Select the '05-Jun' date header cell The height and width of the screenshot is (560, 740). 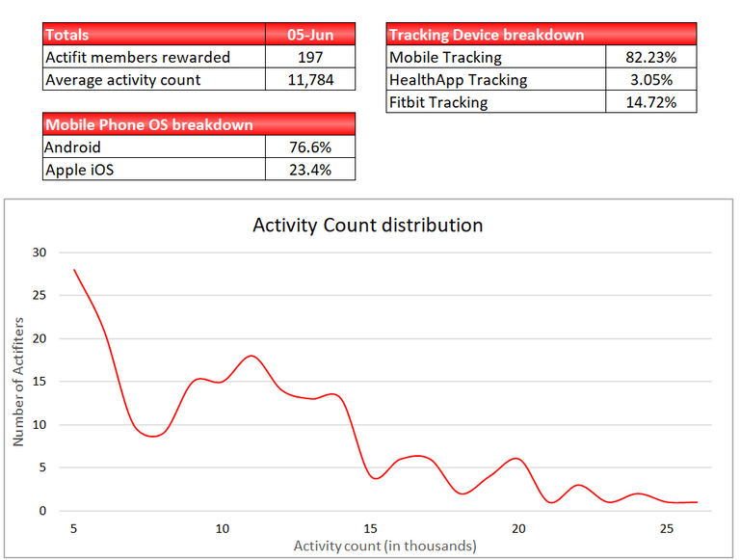[x=310, y=34]
